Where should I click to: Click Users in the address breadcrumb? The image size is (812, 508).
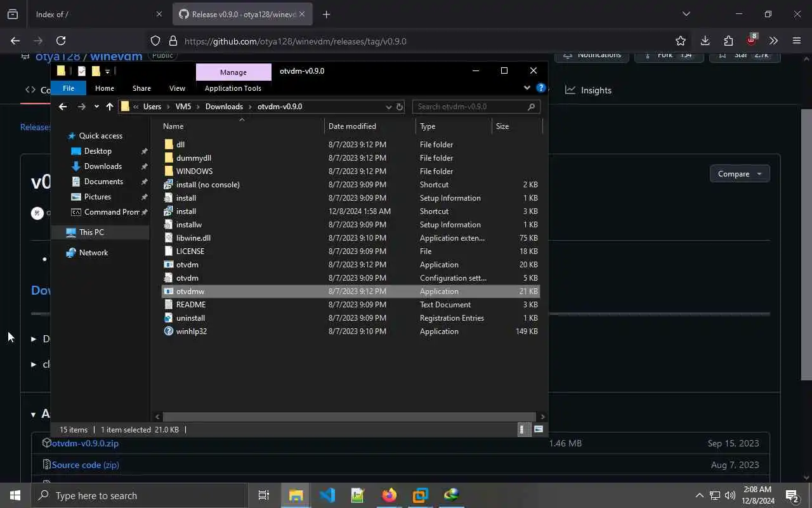pos(152,107)
